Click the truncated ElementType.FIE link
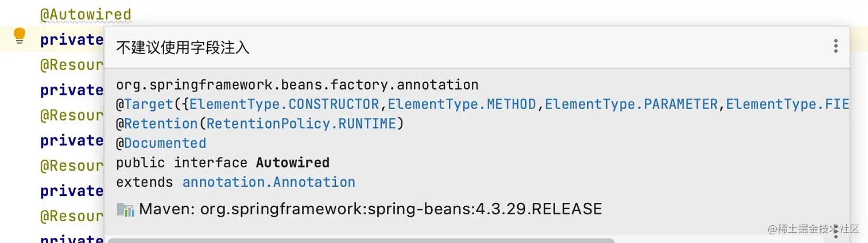The height and width of the screenshot is (243, 868). (786, 105)
